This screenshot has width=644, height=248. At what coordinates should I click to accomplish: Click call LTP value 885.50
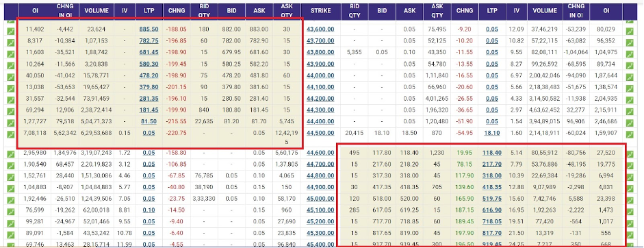149,29
